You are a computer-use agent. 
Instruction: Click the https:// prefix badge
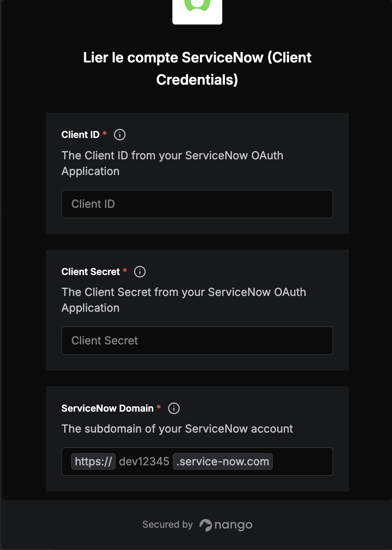click(93, 461)
